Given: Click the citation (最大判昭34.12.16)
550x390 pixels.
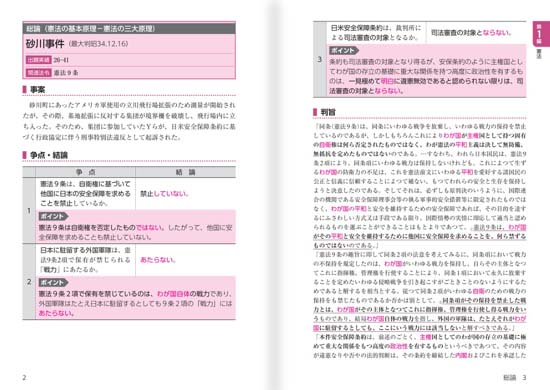Looking at the screenshot, I should pos(98,44).
